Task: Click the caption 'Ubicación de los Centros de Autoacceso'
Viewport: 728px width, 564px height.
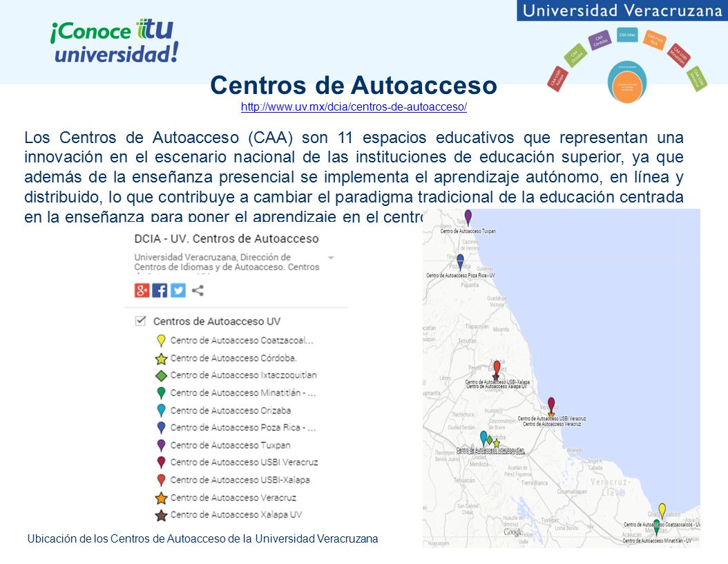Action: click(202, 539)
